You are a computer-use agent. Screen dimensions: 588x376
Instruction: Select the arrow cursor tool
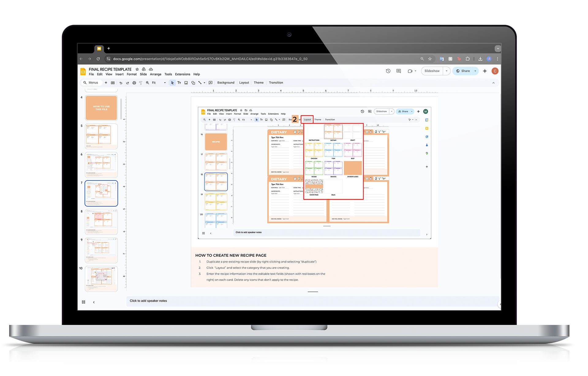[x=172, y=83]
